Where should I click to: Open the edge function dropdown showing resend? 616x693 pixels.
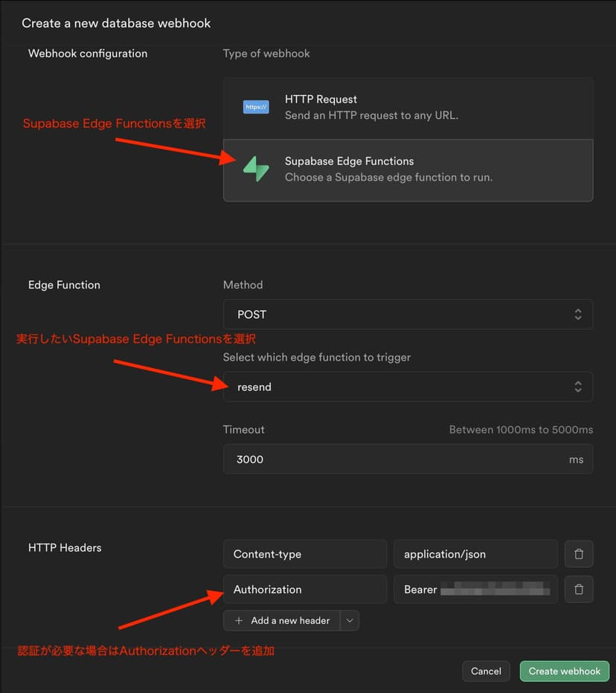point(408,386)
